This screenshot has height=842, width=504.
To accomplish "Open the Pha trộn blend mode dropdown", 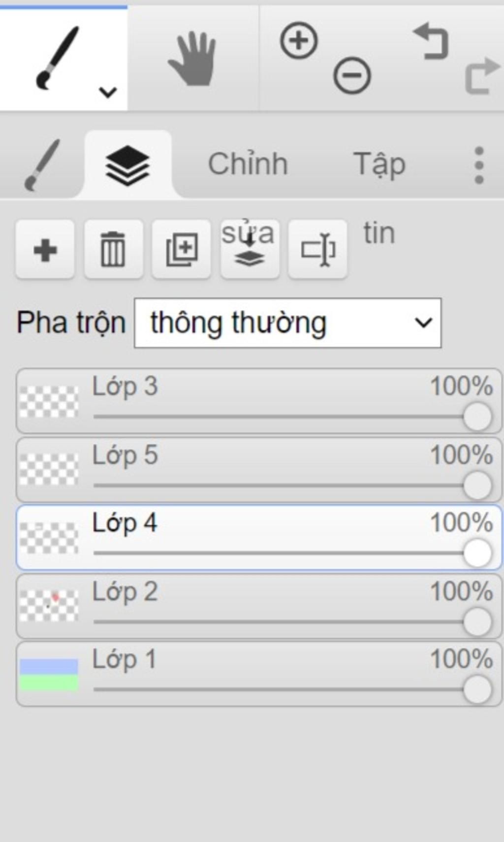I will 288,323.
